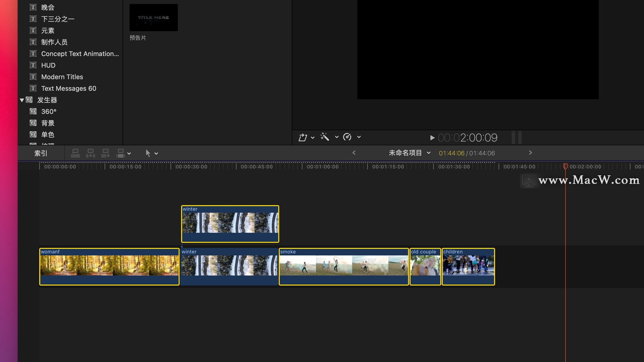Viewport: 644px width, 362px height.
Task: Click the 发生器 generators icon
Action: pos(29,100)
